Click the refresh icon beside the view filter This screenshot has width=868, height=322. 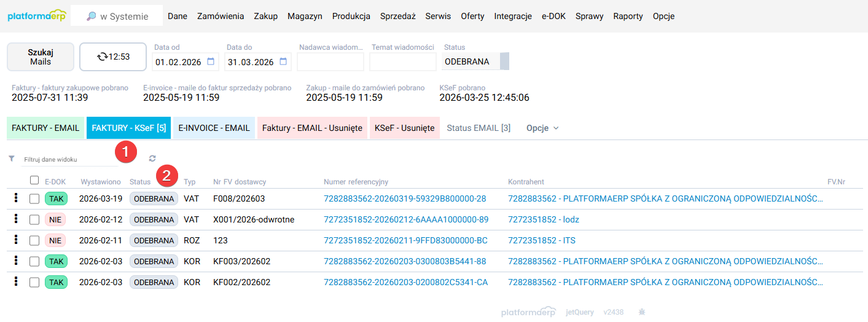(x=152, y=159)
